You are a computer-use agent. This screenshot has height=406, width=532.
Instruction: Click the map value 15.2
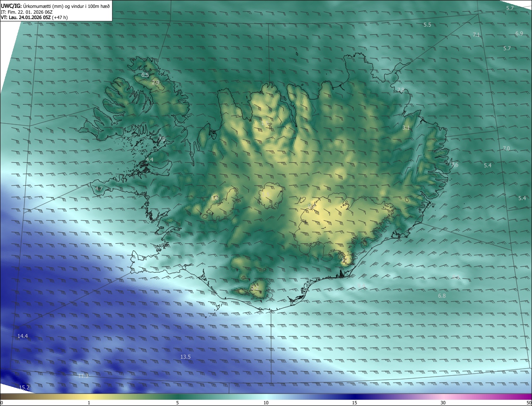25,388
